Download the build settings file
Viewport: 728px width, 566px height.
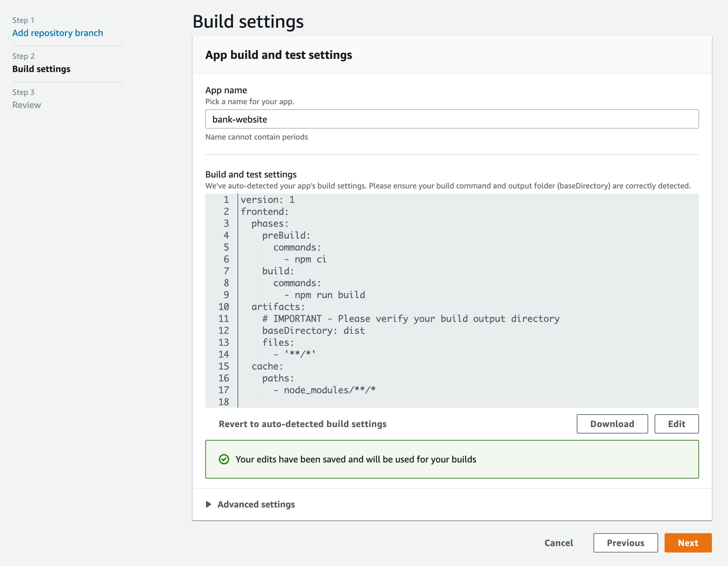click(x=612, y=424)
